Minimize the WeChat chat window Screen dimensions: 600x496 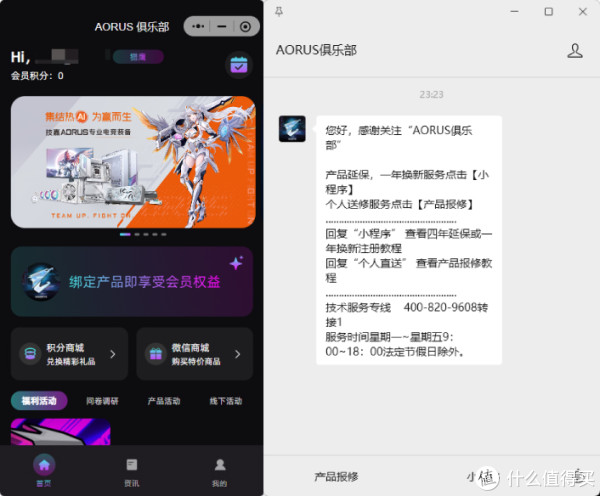[x=515, y=12]
